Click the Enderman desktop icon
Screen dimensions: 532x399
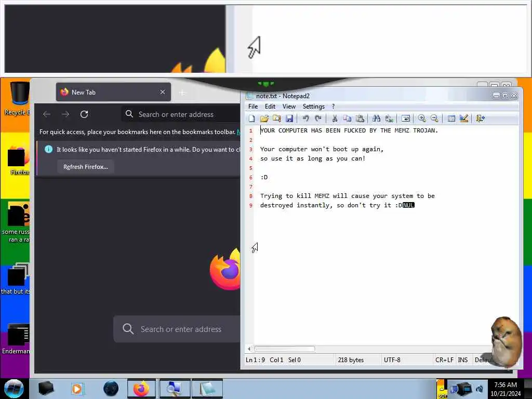(x=16, y=339)
